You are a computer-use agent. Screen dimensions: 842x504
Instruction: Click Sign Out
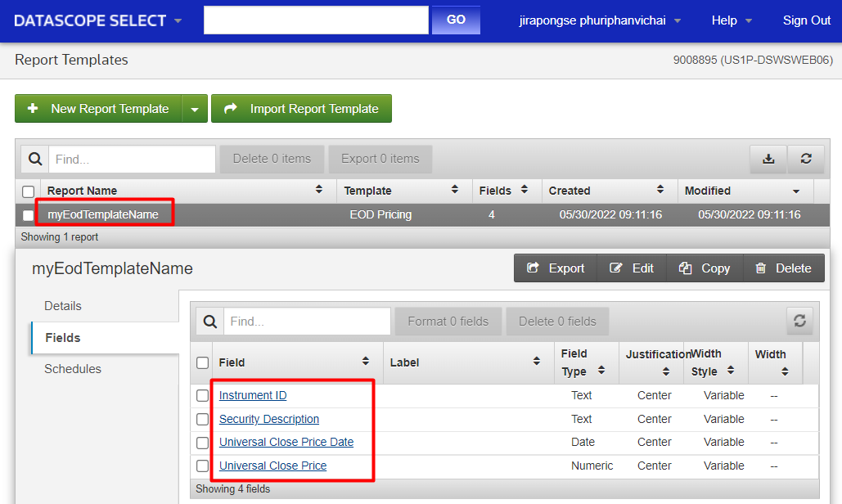[807, 20]
